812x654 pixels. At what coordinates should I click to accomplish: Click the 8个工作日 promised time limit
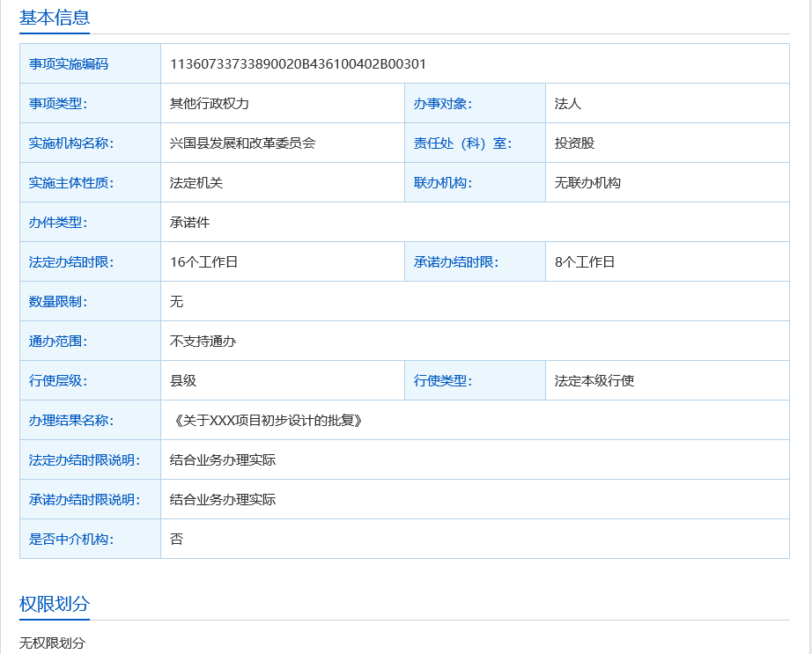[x=585, y=261]
